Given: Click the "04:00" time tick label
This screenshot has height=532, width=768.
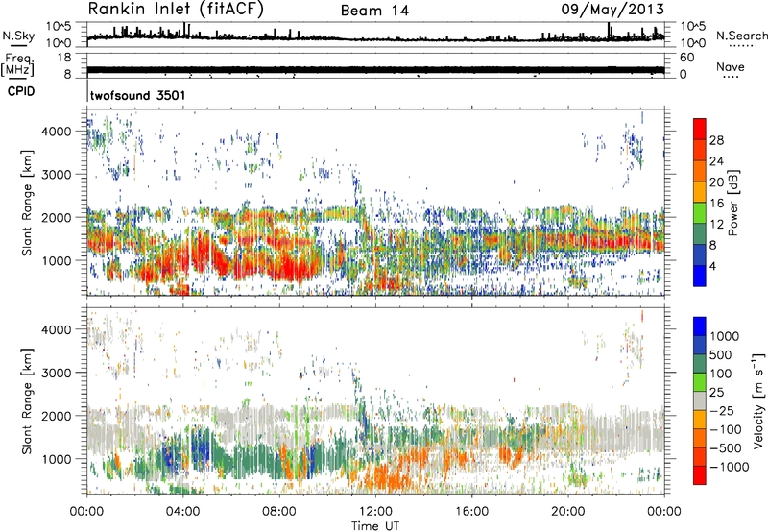Looking at the screenshot, I should [x=182, y=512].
